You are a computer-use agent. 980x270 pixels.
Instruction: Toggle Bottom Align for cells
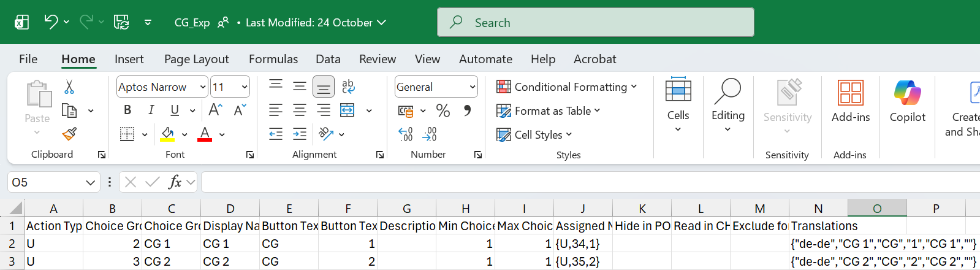pos(323,87)
